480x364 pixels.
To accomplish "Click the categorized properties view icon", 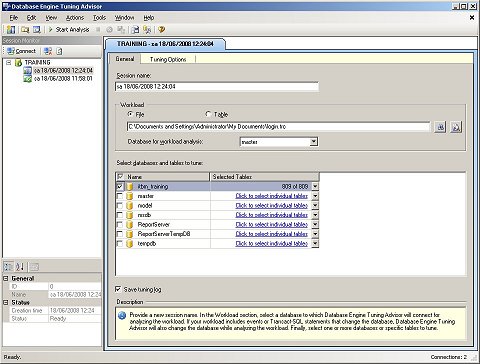I will pos(8,266).
